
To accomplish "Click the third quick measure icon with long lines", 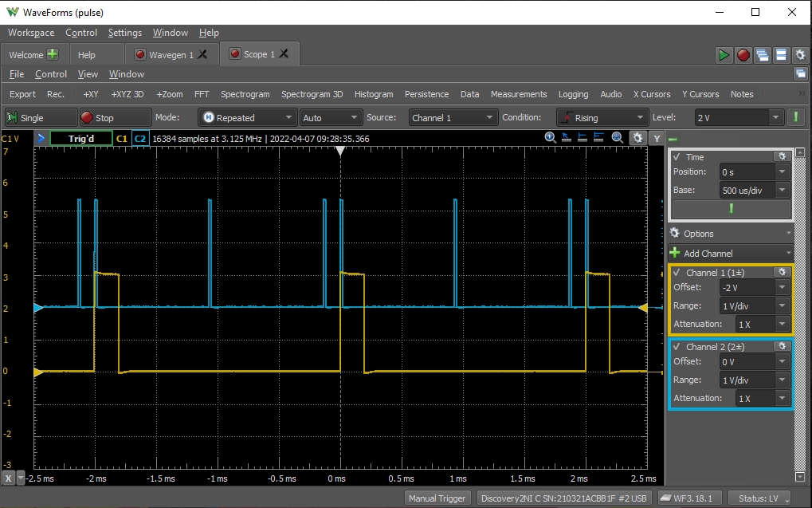I will (598, 138).
